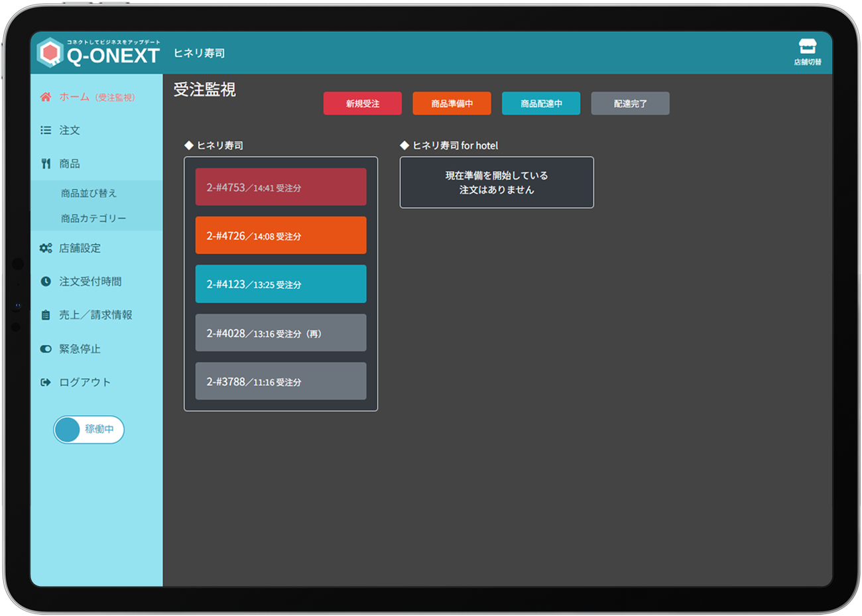
Task: Open order 2-#4028 marked (再)
Action: tap(280, 333)
